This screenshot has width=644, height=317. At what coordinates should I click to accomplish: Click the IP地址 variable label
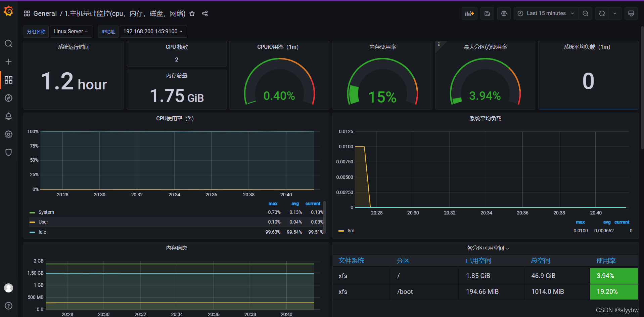108,32
